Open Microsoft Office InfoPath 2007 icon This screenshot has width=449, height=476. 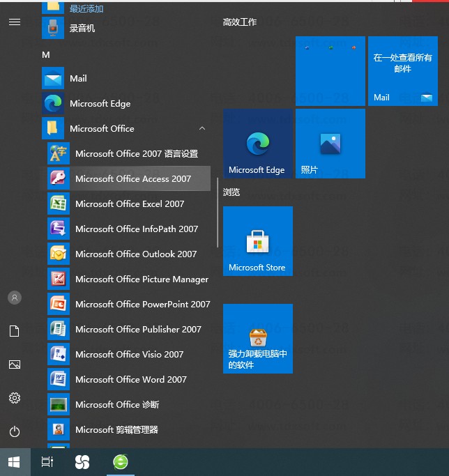click(x=58, y=229)
